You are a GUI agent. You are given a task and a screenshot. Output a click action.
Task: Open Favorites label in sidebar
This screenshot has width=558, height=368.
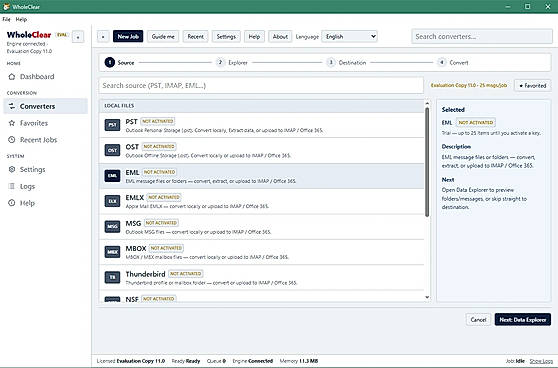click(x=34, y=123)
